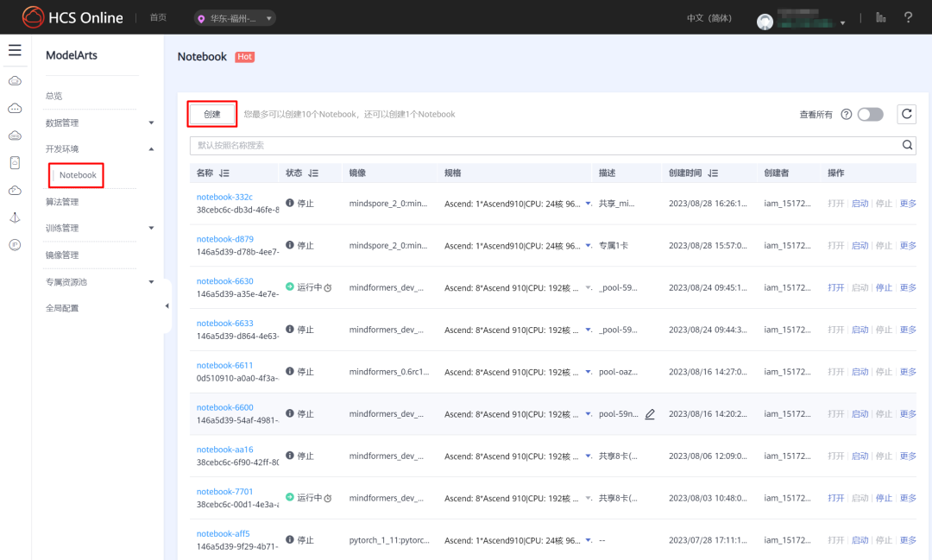This screenshot has width=932, height=560.
Task: Click 停止 for notebook-6630
Action: (x=884, y=287)
